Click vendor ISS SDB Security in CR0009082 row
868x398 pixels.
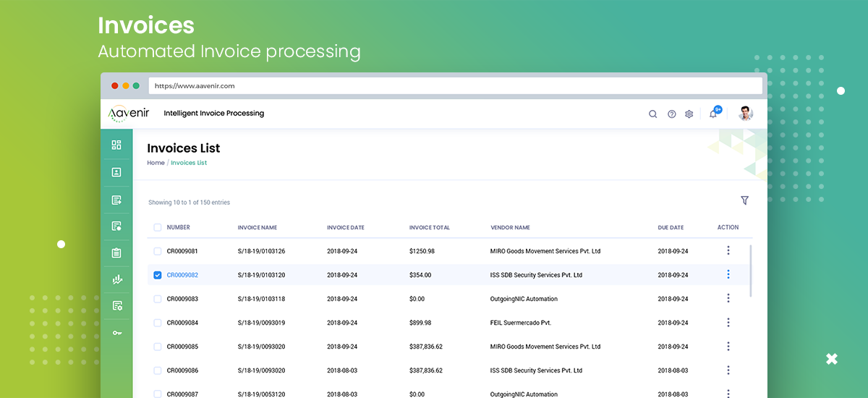point(536,275)
